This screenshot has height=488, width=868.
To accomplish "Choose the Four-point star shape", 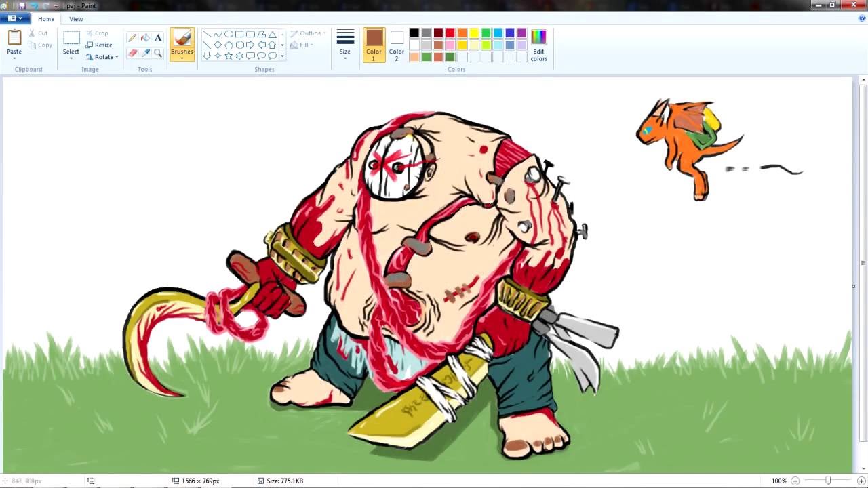I will (218, 56).
